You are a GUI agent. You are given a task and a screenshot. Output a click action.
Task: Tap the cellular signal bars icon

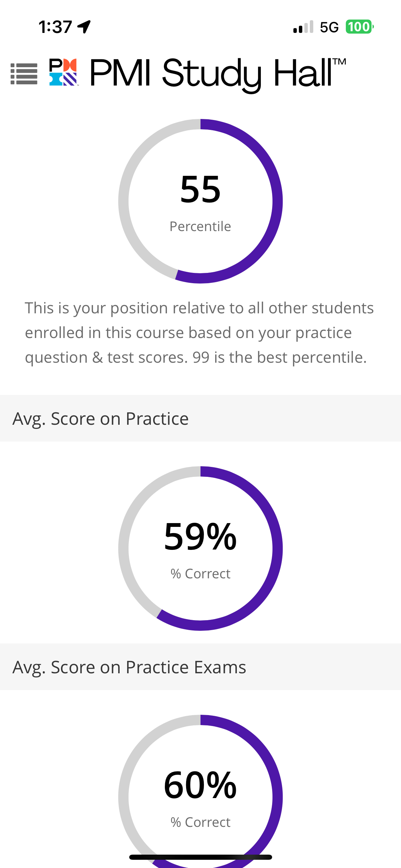[x=303, y=27]
